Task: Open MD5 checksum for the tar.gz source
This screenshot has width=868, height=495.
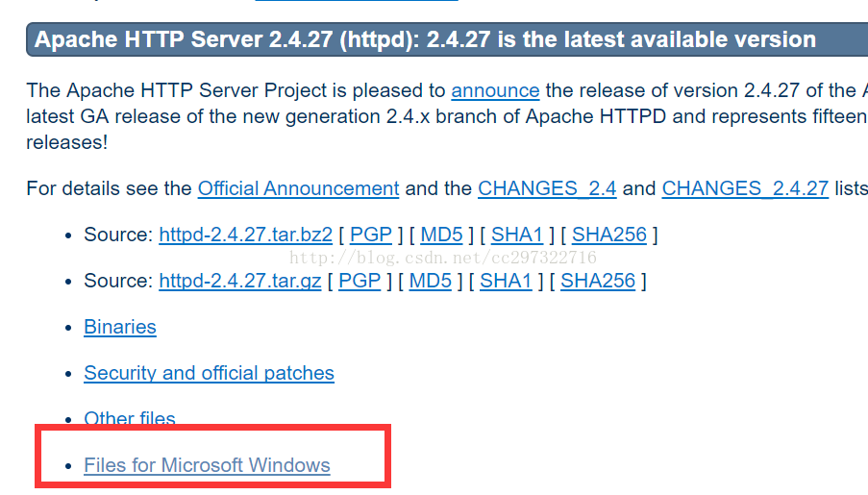Action: click(x=430, y=281)
